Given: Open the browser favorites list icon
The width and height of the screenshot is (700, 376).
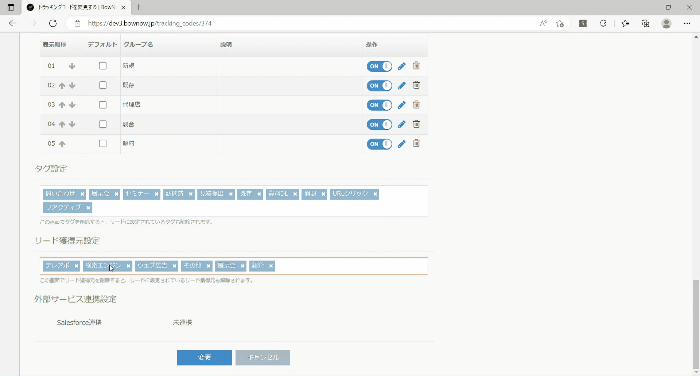Looking at the screenshot, I should (x=625, y=23).
